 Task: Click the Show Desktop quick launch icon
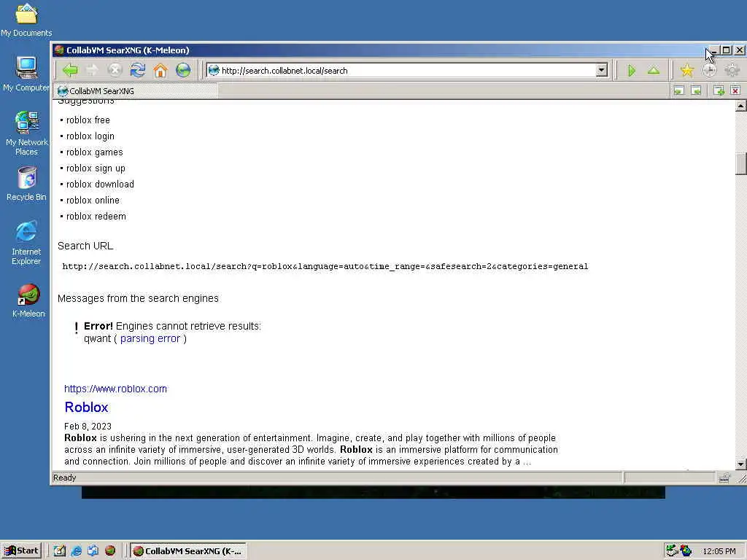(x=59, y=551)
